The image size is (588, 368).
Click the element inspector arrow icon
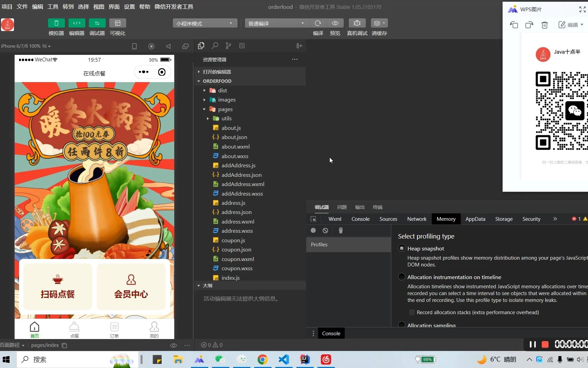click(313, 219)
